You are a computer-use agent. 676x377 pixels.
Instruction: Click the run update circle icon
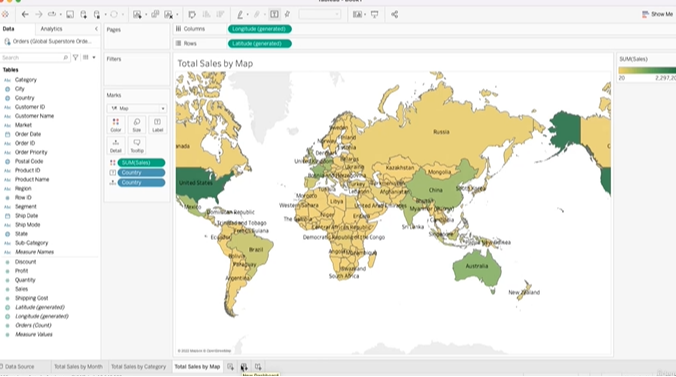tap(114, 14)
